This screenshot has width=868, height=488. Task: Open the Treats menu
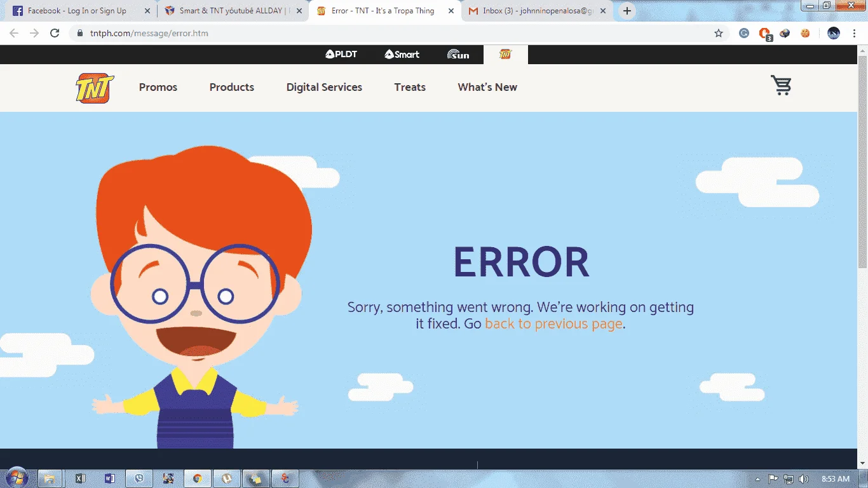410,88
